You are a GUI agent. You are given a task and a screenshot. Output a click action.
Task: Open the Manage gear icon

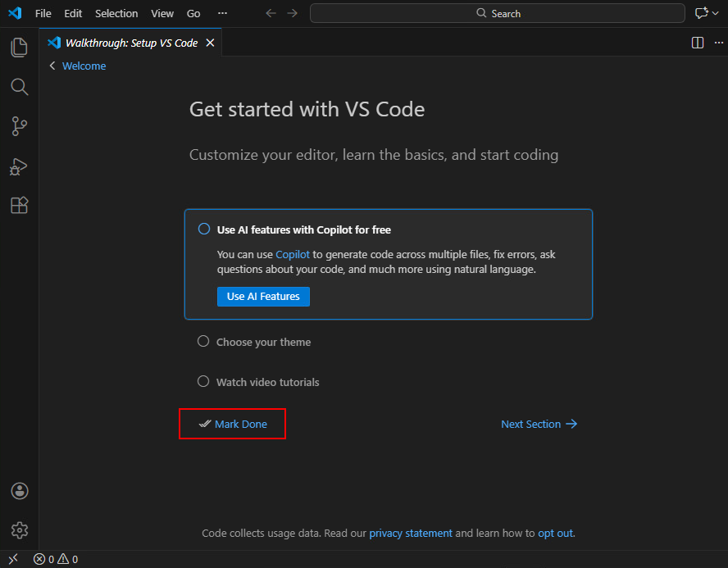[20, 530]
